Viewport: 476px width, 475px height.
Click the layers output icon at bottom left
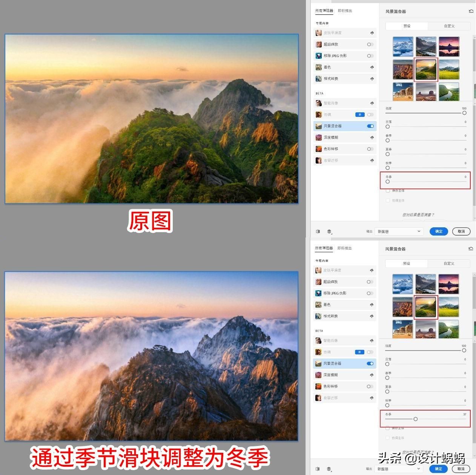tap(329, 232)
